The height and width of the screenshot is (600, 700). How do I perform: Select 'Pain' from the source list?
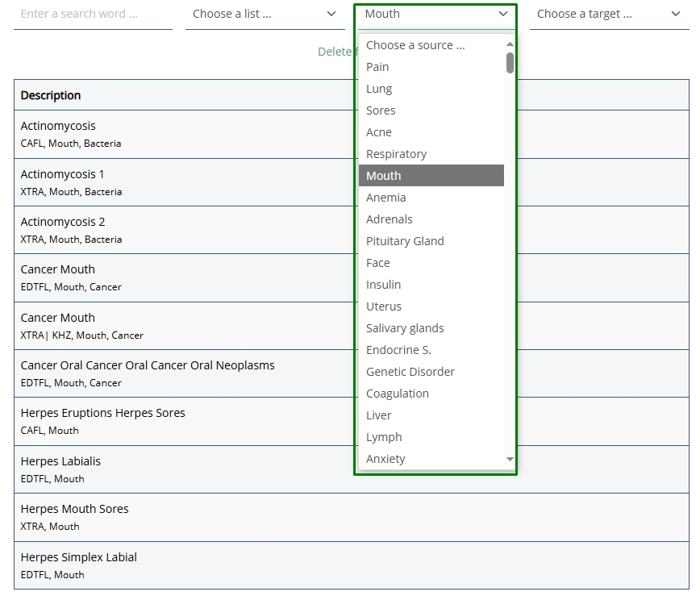pyautogui.click(x=377, y=67)
